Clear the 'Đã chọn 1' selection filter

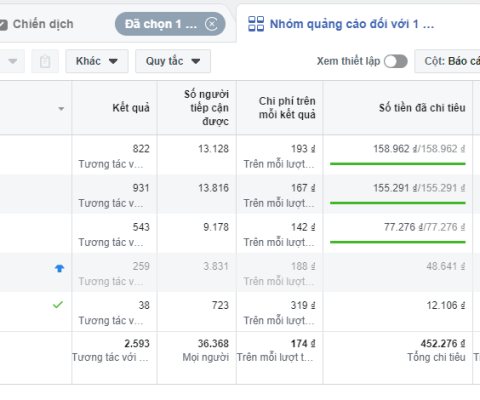point(211,24)
